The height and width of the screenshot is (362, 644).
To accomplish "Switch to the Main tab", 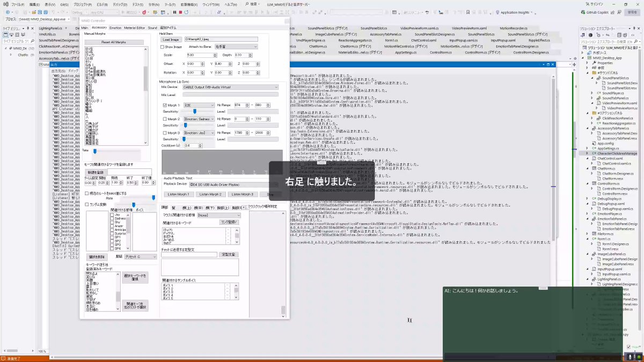I will 85,28.
